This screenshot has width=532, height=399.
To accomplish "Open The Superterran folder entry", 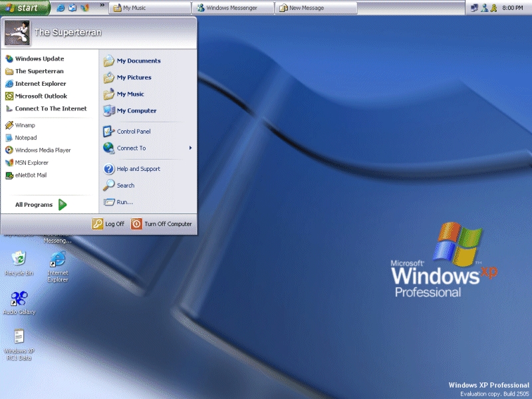I will coord(35,71).
